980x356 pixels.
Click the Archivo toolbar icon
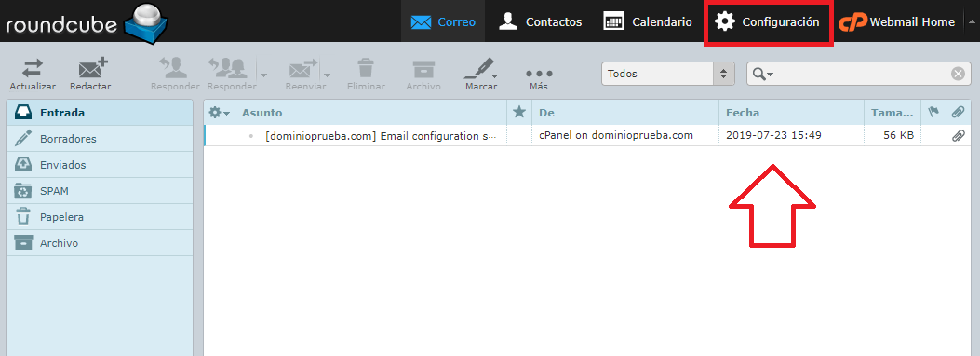423,68
